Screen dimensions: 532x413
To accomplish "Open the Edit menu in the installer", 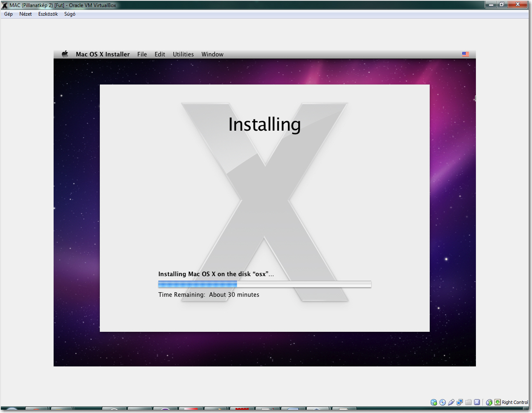I will (x=160, y=54).
